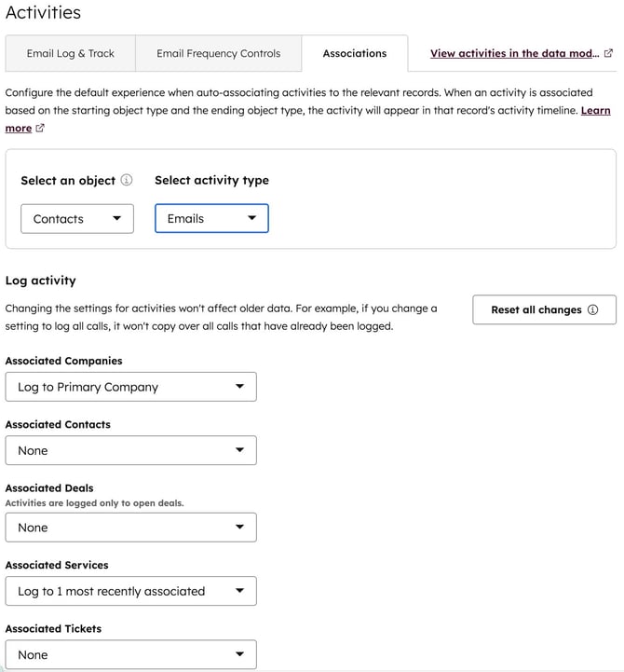
Task: Click external link icon beside View activities
Action: (609, 54)
